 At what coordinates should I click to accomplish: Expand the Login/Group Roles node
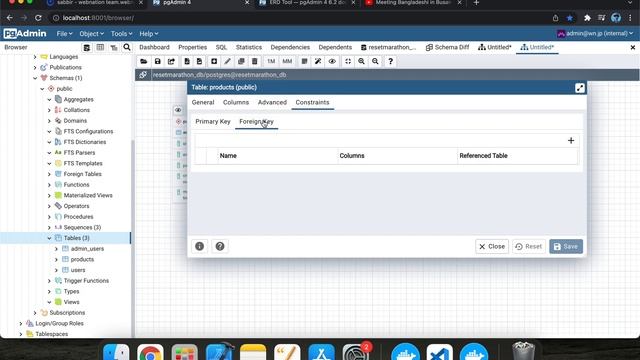21,323
